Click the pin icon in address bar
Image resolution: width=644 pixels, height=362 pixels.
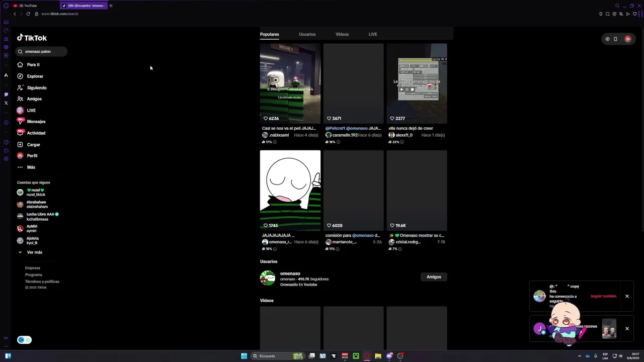(x=601, y=14)
